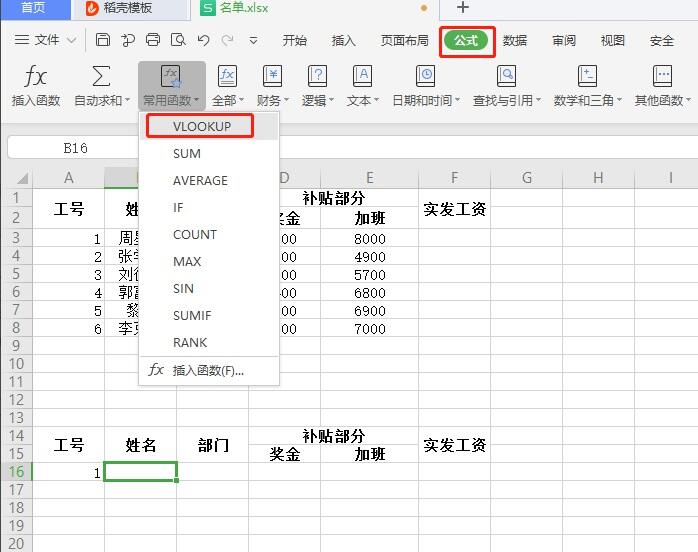This screenshot has width=698, height=552.
Task: Click the Redo arrow icon
Action: (227, 41)
